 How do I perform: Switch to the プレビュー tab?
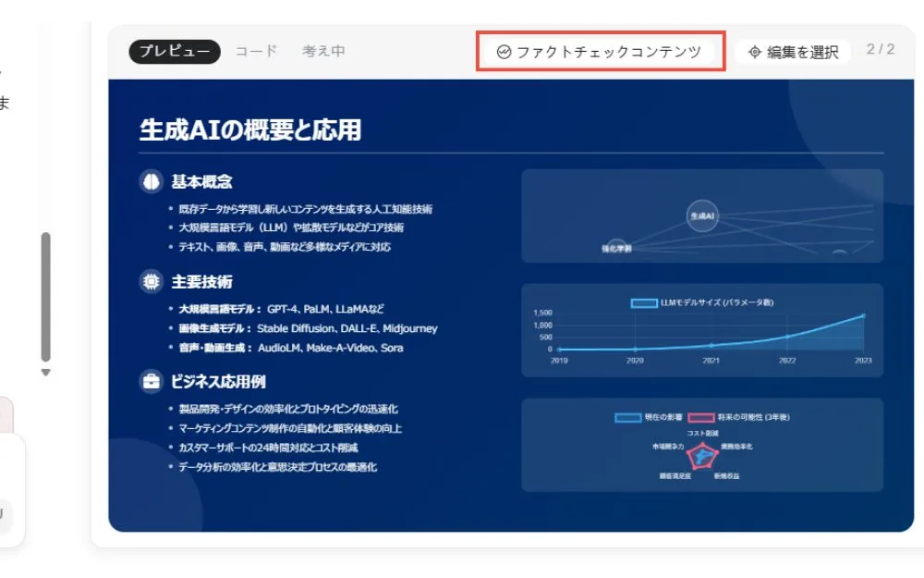(175, 51)
